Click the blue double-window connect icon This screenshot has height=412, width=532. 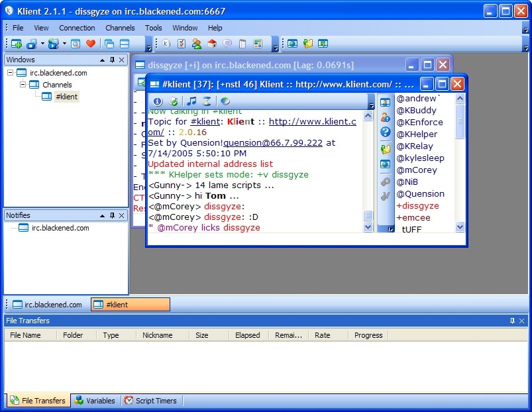pyautogui.click(x=32, y=44)
